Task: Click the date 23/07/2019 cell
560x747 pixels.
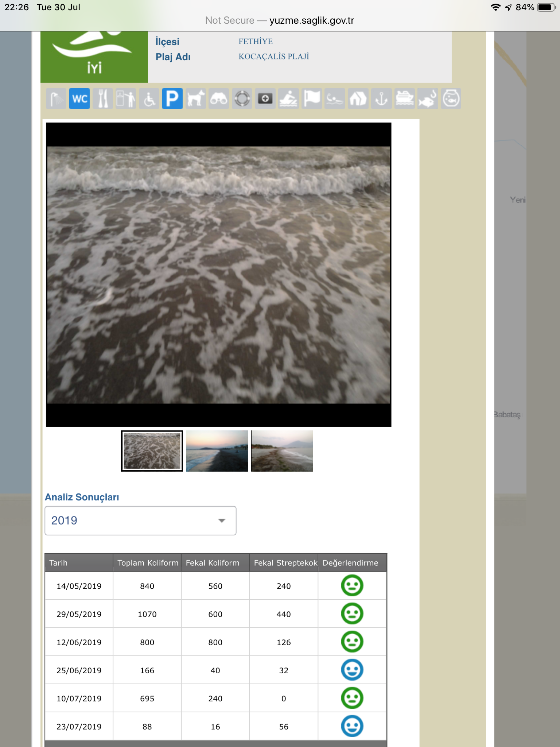Action: [x=79, y=727]
